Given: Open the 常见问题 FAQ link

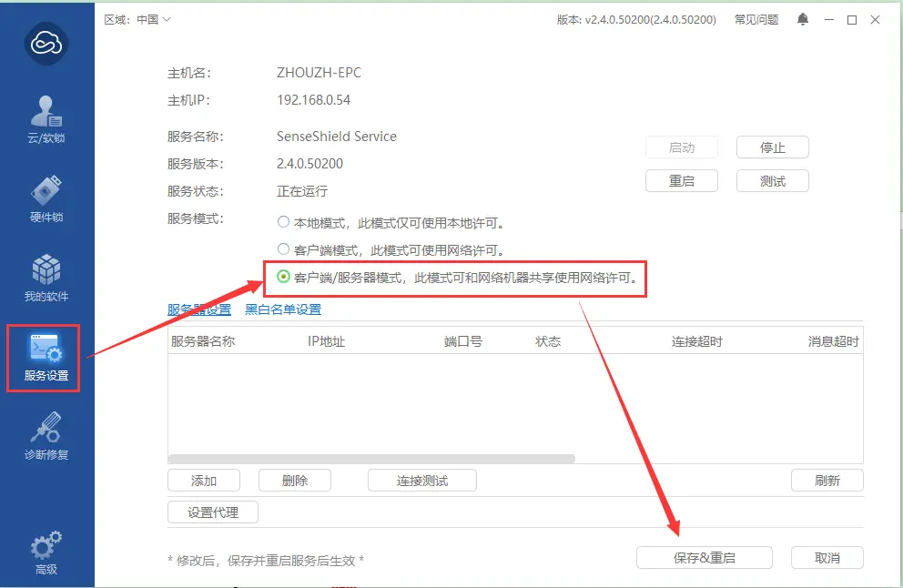Looking at the screenshot, I should (x=756, y=19).
